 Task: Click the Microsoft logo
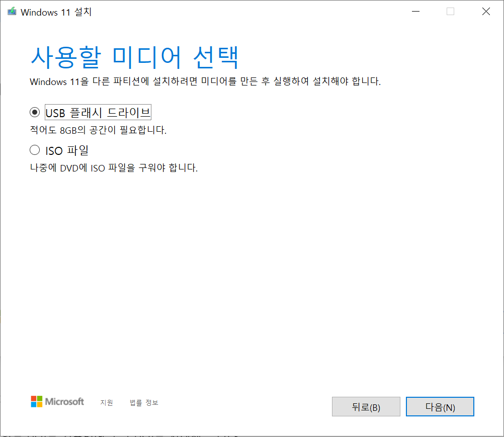click(x=57, y=402)
